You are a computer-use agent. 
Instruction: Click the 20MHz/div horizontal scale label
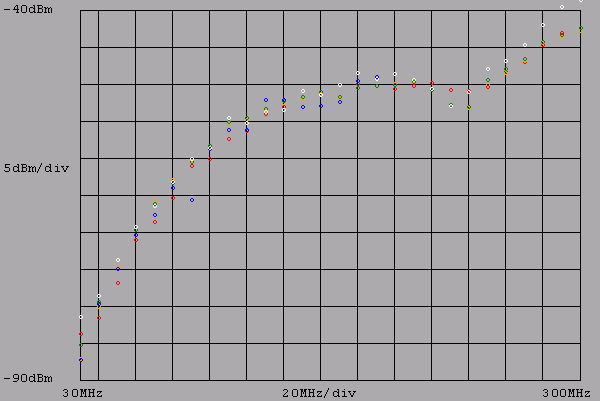coord(319,393)
